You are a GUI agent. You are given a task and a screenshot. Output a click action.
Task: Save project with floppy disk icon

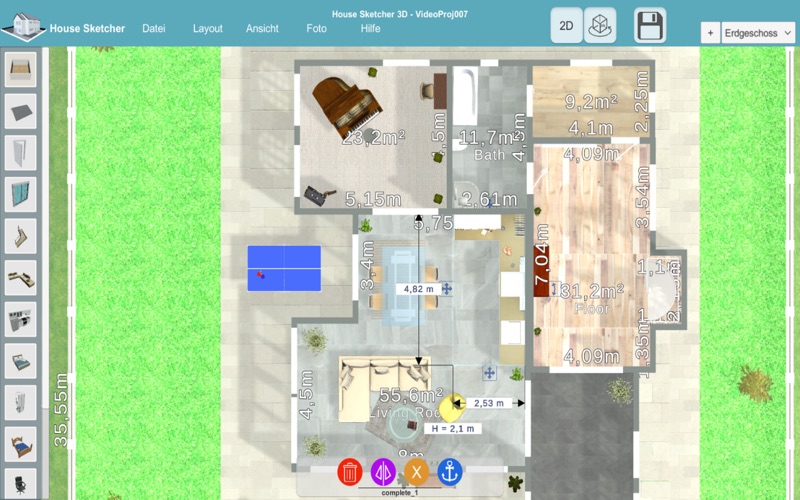pyautogui.click(x=650, y=26)
